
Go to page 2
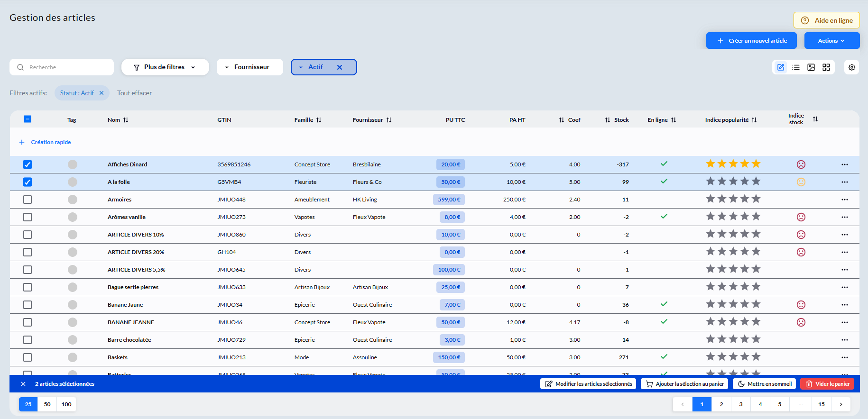pos(721,404)
